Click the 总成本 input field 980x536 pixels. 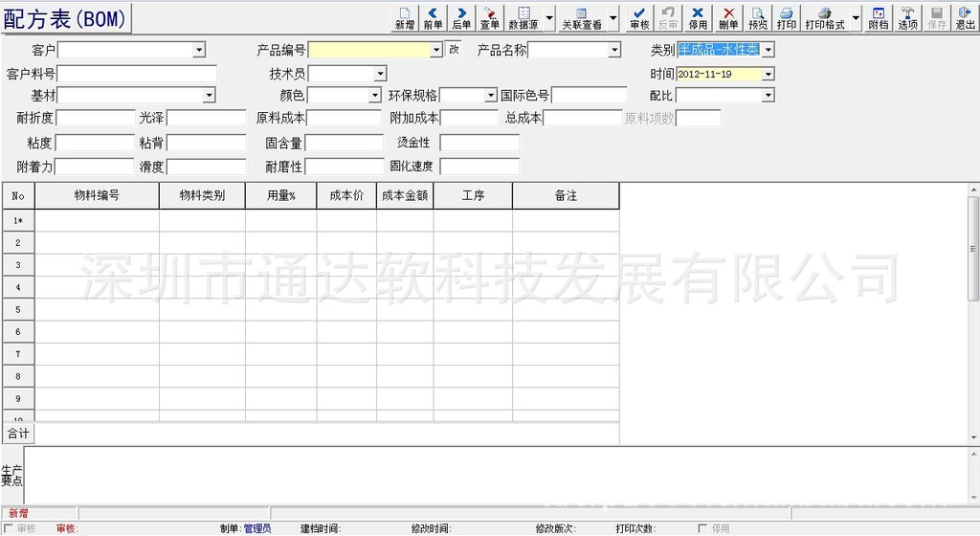(x=583, y=118)
